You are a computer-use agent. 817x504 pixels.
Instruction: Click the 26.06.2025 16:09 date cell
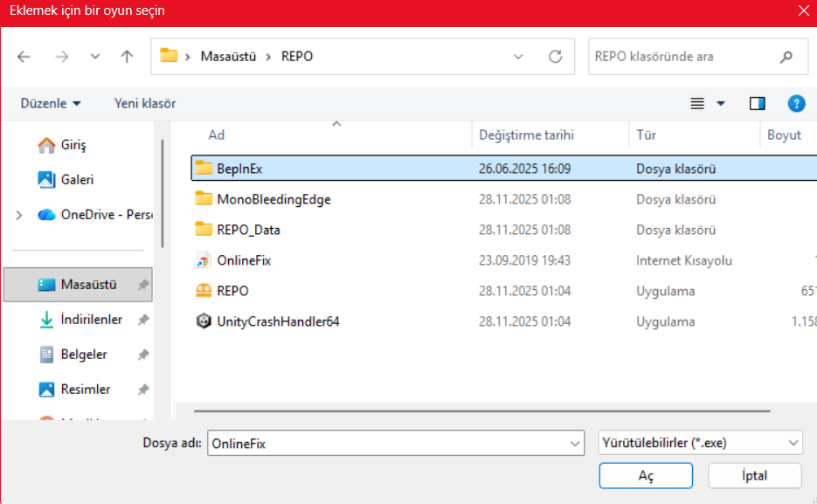[x=524, y=169]
